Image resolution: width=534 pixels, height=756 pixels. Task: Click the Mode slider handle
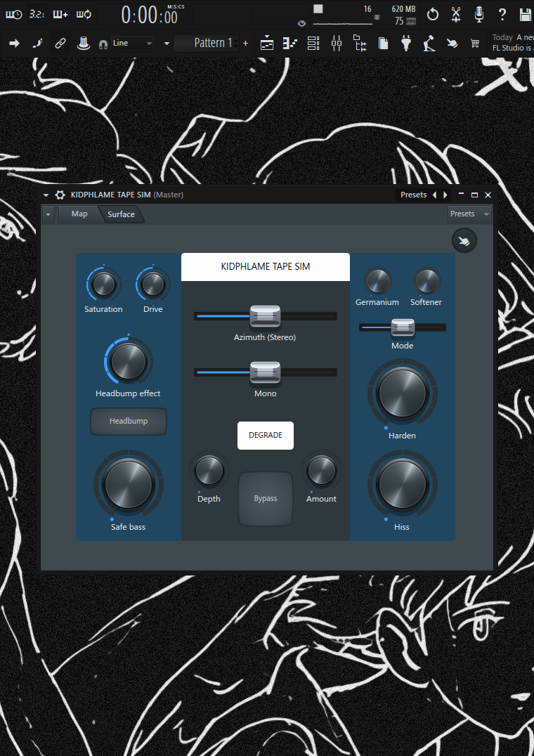[x=403, y=327]
